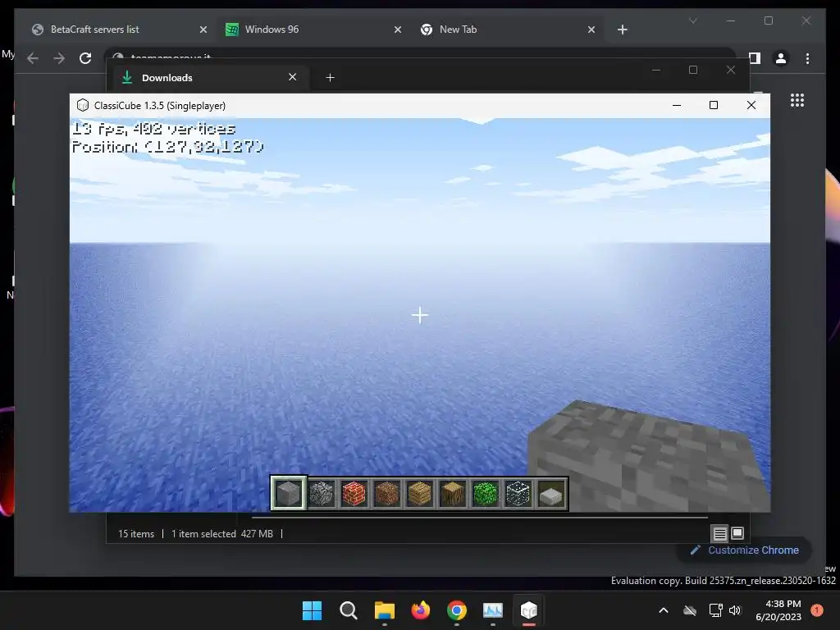Open File Explorer from taskbar
The width and height of the screenshot is (840, 630).
pos(384,610)
